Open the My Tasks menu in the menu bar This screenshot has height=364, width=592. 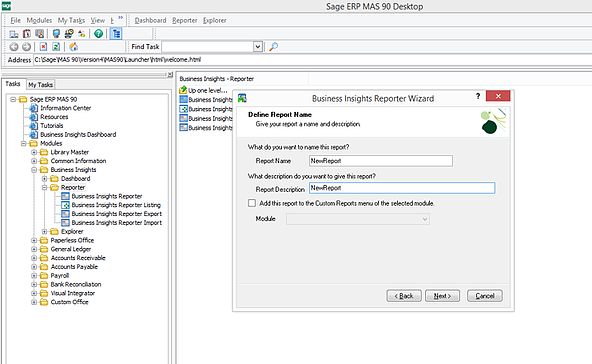pos(71,20)
